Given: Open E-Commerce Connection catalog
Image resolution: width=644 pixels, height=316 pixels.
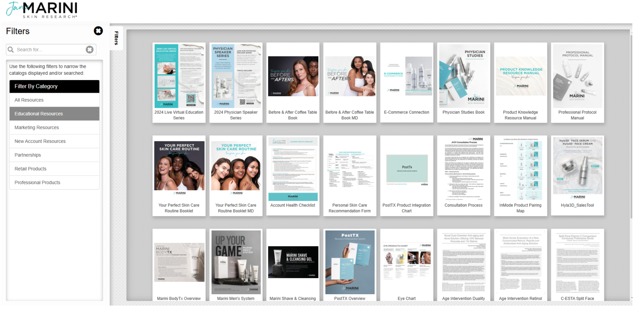Looking at the screenshot, I should point(407,83).
